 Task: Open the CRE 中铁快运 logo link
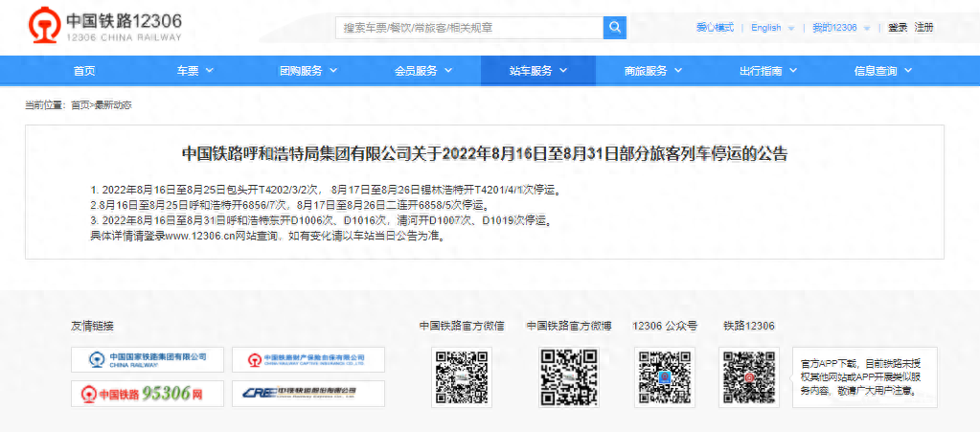(308, 393)
